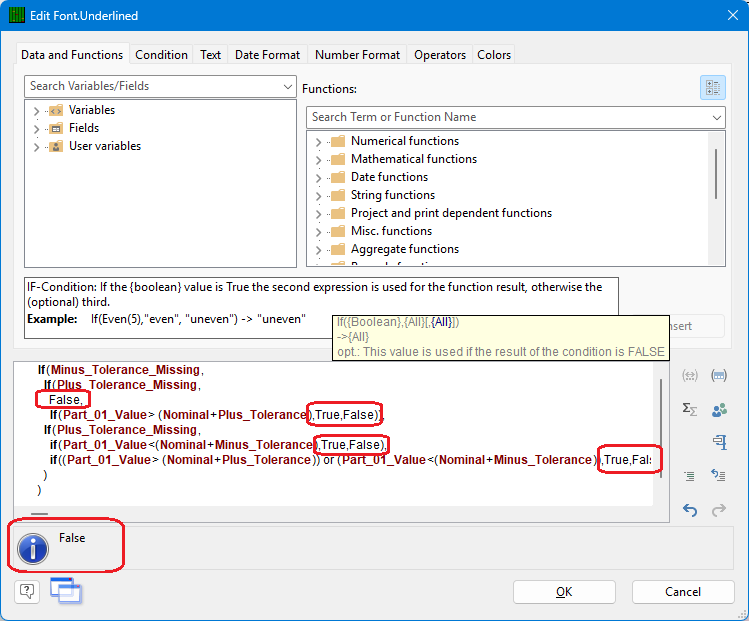This screenshot has width=749, height=621.
Task: Click the User variables folder icon
Action: click(x=56, y=146)
